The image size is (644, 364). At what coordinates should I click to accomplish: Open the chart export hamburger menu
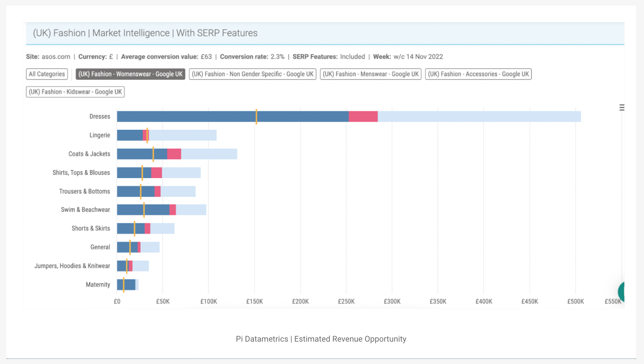622,108
